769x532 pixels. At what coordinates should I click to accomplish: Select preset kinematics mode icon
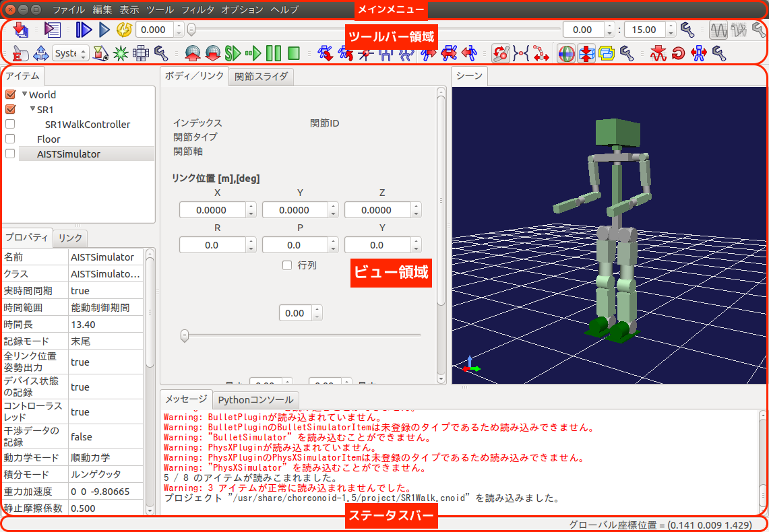pyautogui.click(x=521, y=53)
